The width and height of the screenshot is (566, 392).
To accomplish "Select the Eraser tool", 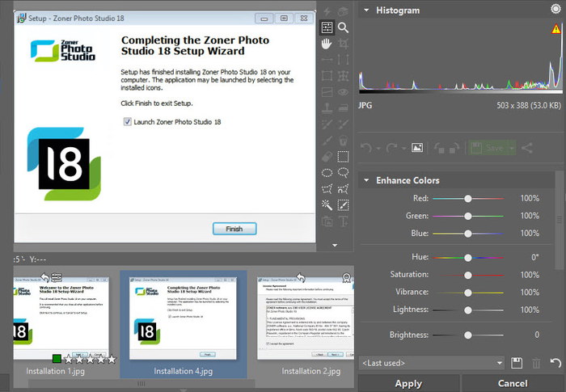I will coord(327,157).
